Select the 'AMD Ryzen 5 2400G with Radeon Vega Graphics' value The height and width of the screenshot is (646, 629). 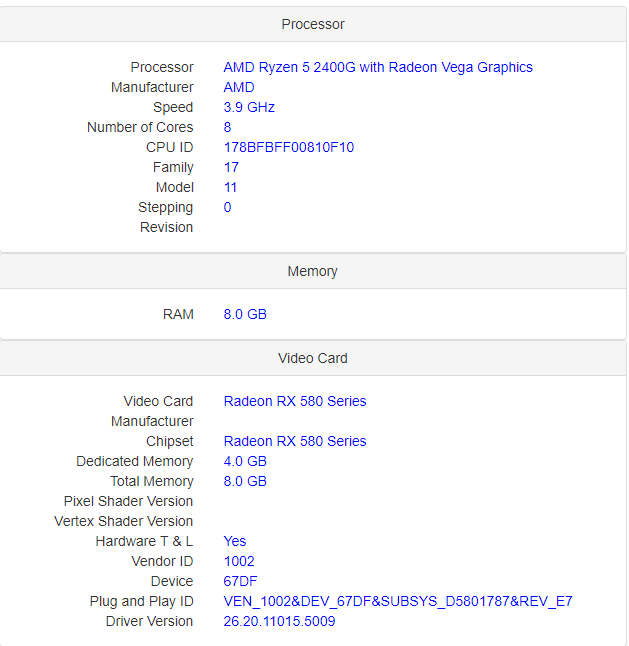378,67
